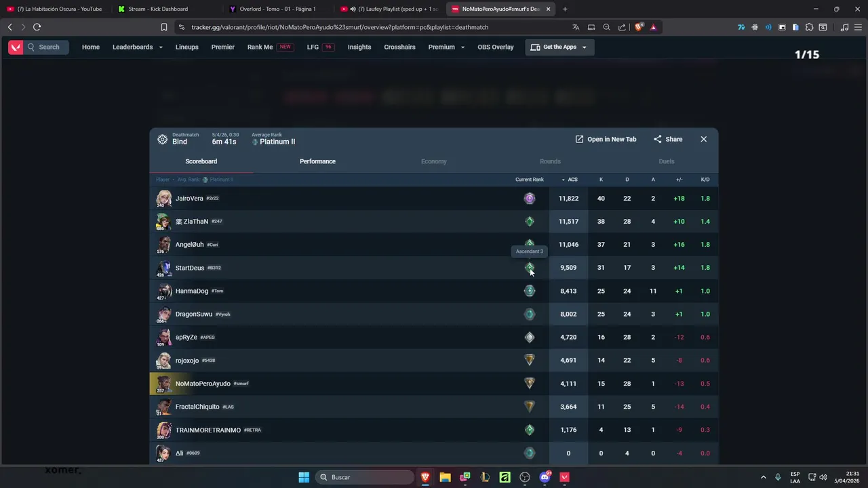
Task: Switch to the Economy tab
Action: pos(434,161)
